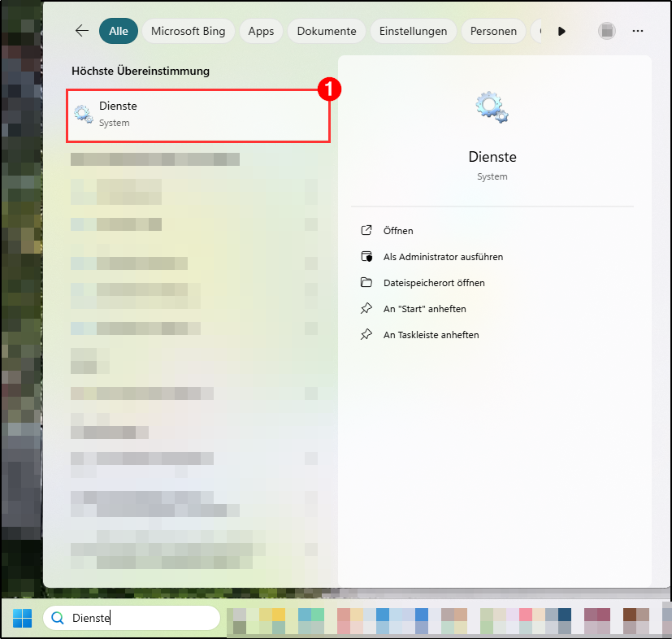Run Dienste via Als Administrator ausführen
The height and width of the screenshot is (639, 672).
(x=443, y=257)
